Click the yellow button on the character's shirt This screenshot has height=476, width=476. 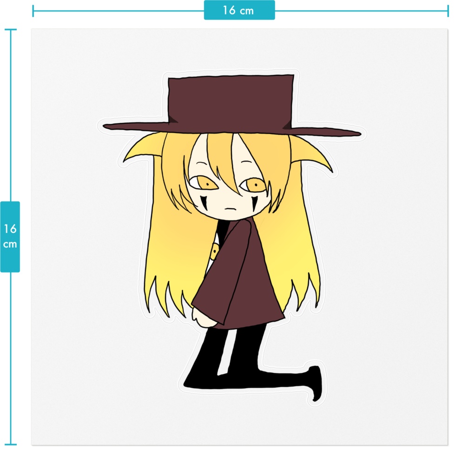point(215,251)
